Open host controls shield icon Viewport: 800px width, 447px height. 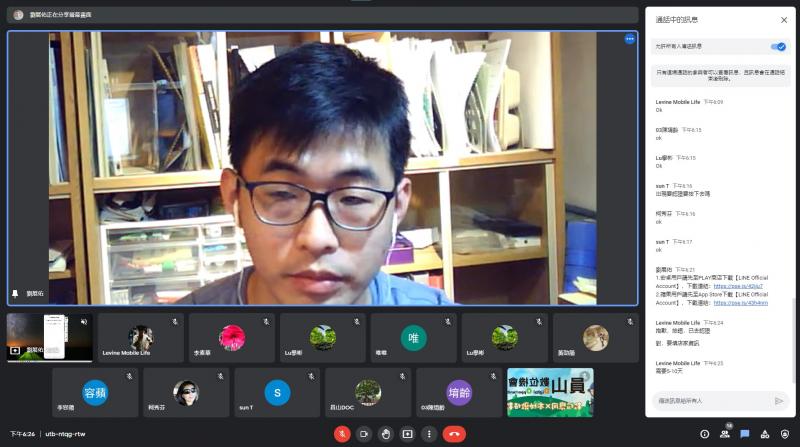click(785, 434)
